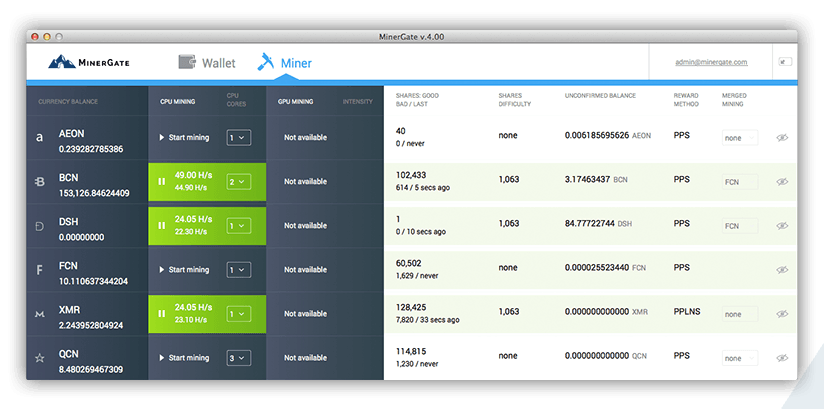Image resolution: width=824 pixels, height=409 pixels.
Task: Pause BCN CPU mining
Action: [162, 181]
